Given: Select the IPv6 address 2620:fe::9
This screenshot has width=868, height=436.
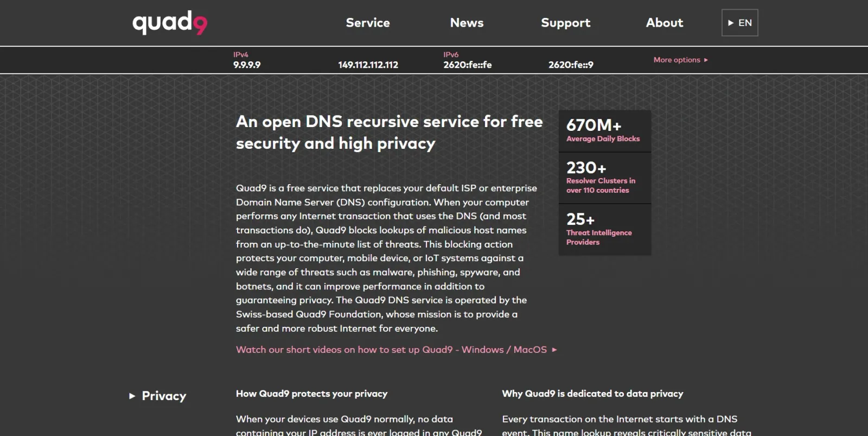Looking at the screenshot, I should (x=571, y=65).
